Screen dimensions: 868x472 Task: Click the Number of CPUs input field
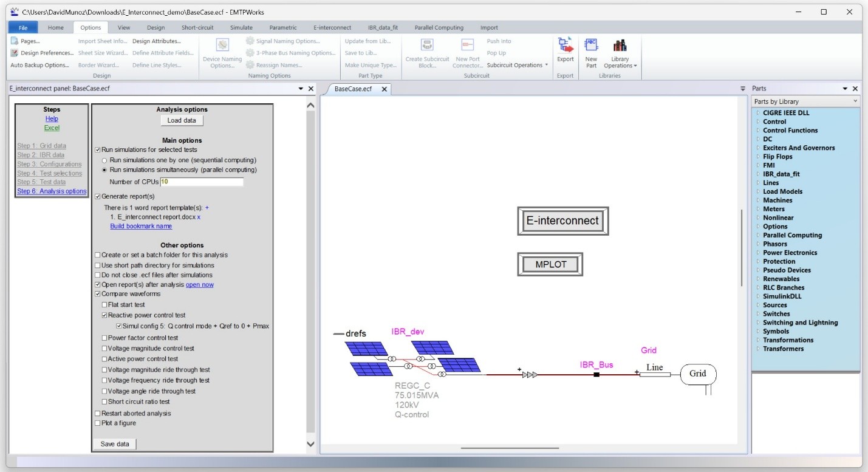pos(201,182)
